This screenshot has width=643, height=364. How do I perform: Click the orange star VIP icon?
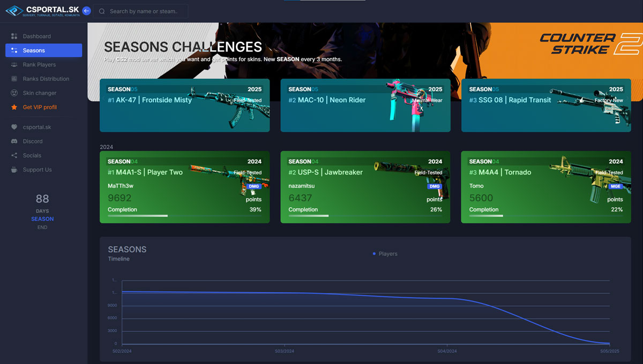(x=14, y=107)
